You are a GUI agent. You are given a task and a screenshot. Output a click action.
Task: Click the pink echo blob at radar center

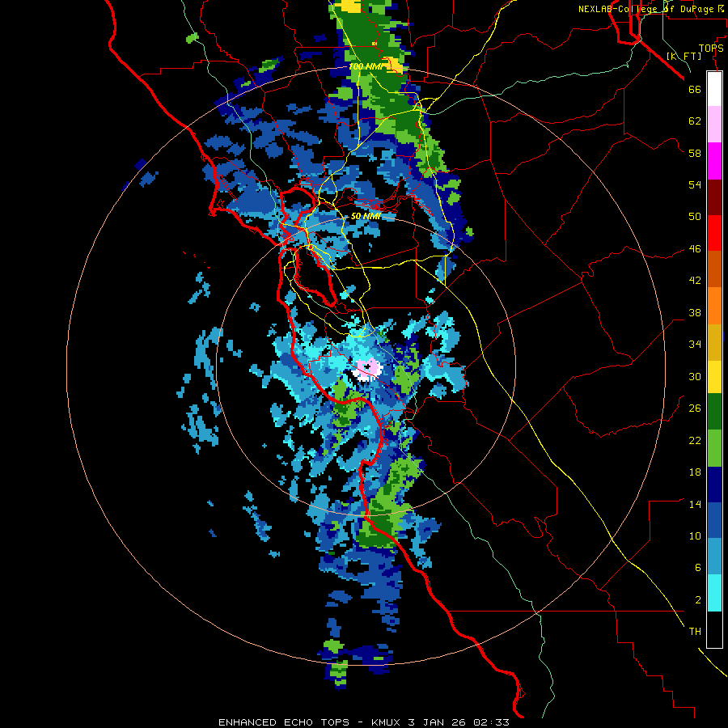[x=367, y=368]
